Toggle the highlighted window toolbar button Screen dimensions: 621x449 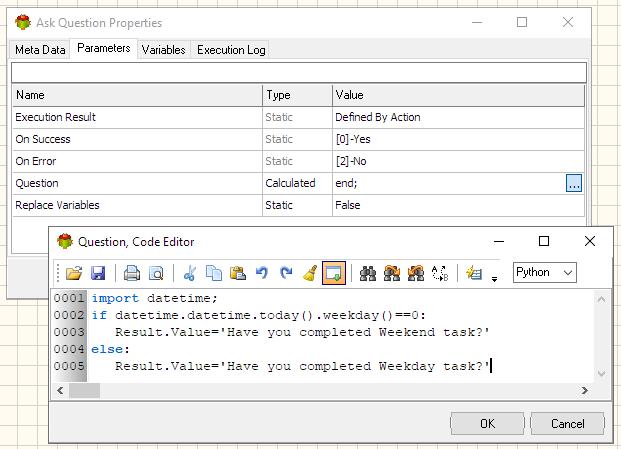click(x=334, y=273)
